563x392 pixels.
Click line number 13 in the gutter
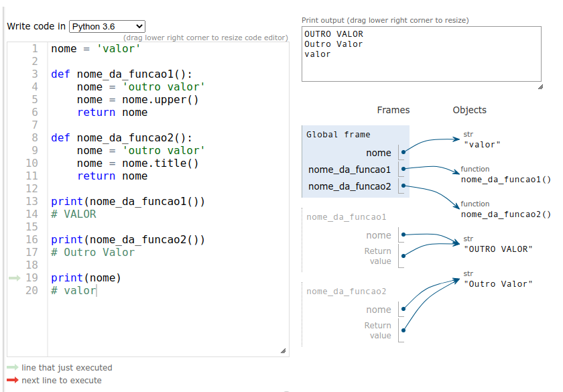tap(32, 202)
